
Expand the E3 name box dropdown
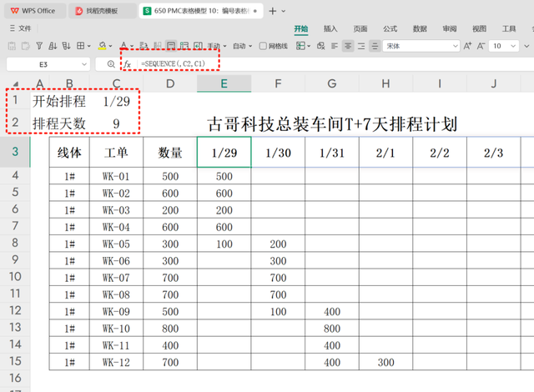[x=84, y=64]
